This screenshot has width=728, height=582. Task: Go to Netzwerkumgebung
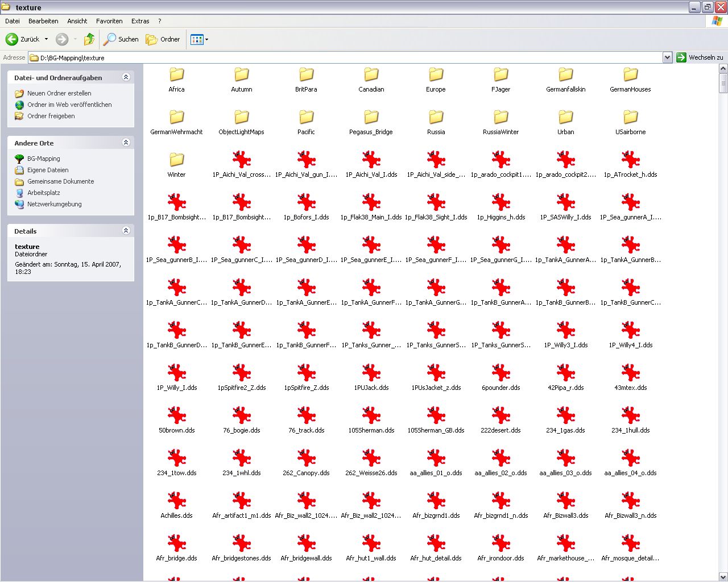[55, 204]
